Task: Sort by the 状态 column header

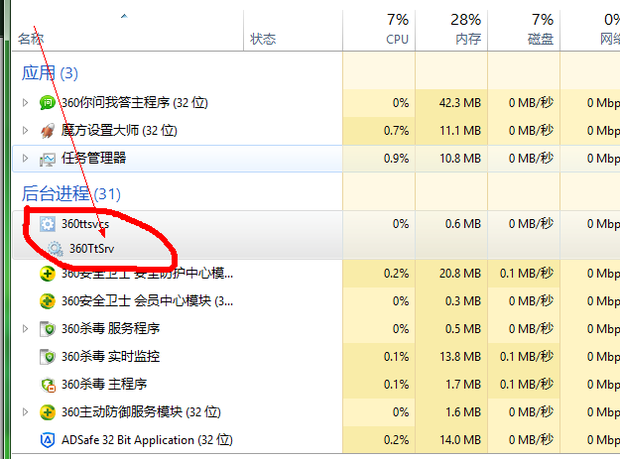Action: pos(293,31)
